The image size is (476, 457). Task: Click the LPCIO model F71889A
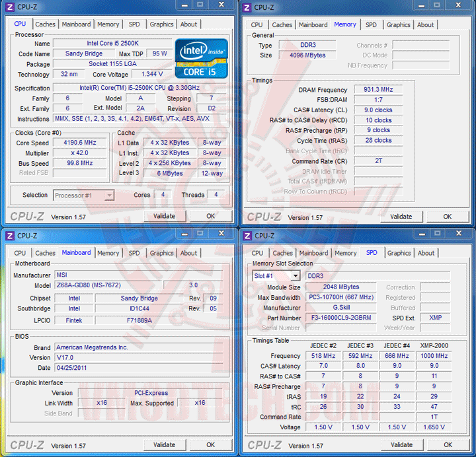click(x=139, y=320)
